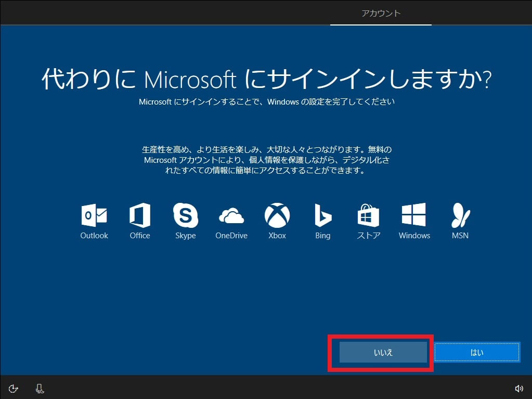
Task: Click the ストア store bag icon
Action: [369, 215]
